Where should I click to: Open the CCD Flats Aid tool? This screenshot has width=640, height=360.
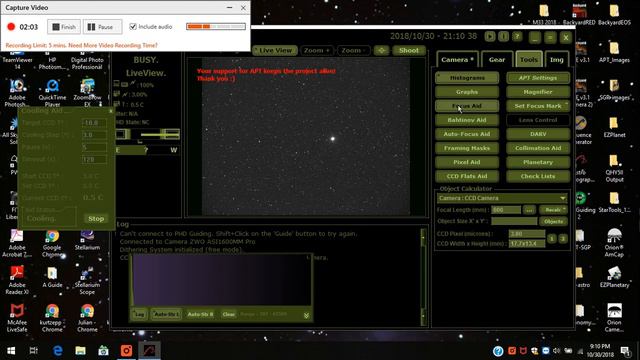(467, 176)
